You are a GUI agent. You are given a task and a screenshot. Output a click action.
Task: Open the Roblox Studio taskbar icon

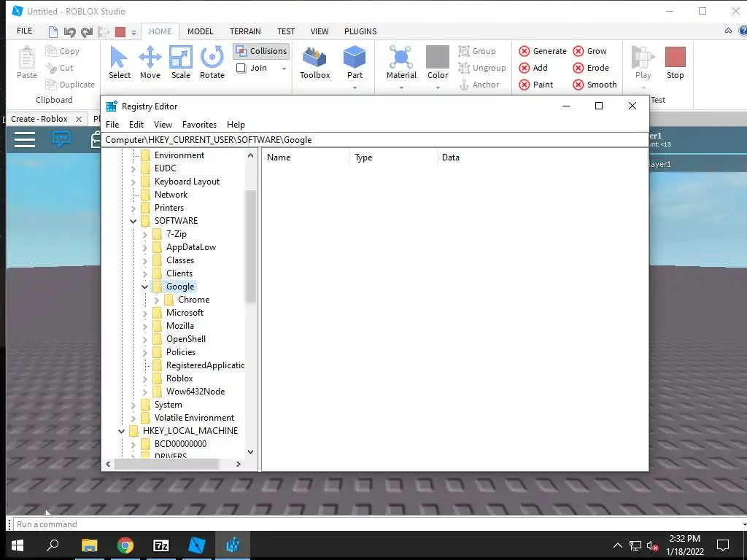[x=197, y=545]
